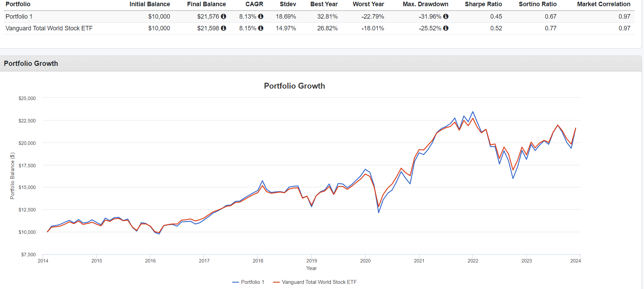Screen dimensions: 644x289
Task: Click info icon beside Vanguard ETF final balance
Action: click(223, 28)
